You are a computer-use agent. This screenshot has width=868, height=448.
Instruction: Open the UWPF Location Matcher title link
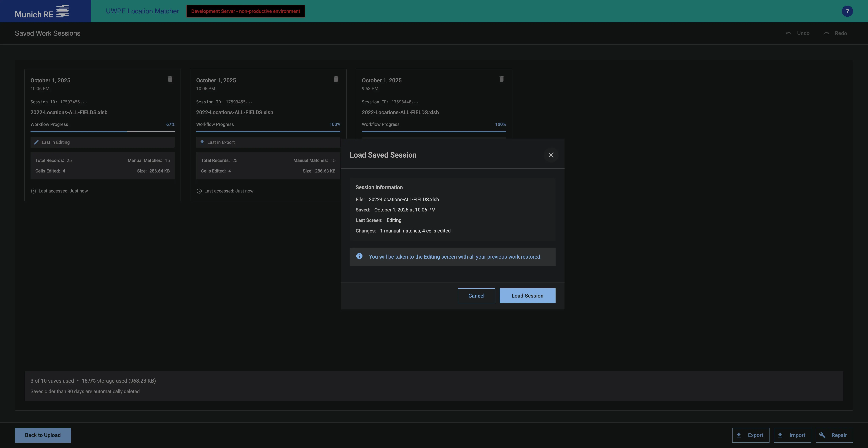point(142,11)
